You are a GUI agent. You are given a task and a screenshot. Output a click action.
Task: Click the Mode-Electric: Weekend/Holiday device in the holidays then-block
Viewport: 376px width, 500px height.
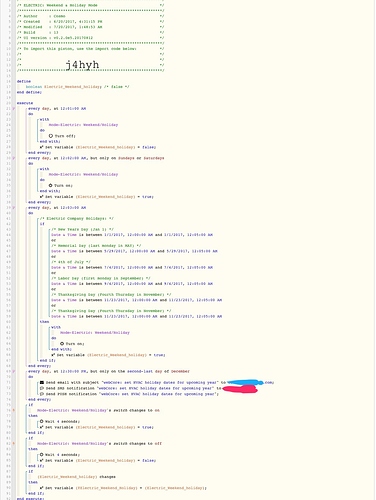pos(95,333)
